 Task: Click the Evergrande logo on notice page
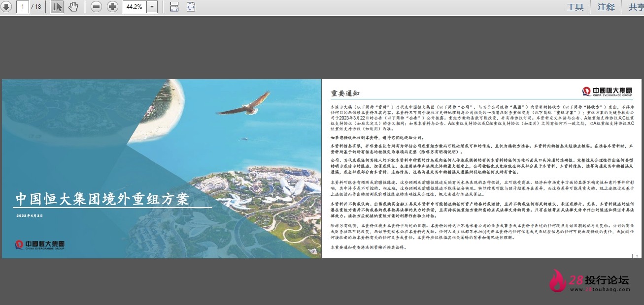pos(608,91)
